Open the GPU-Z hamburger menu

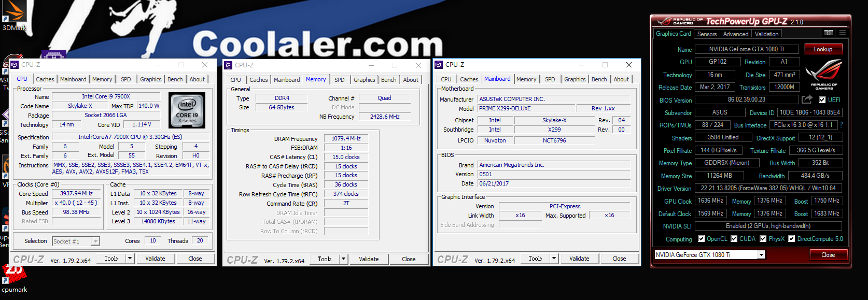[x=843, y=33]
